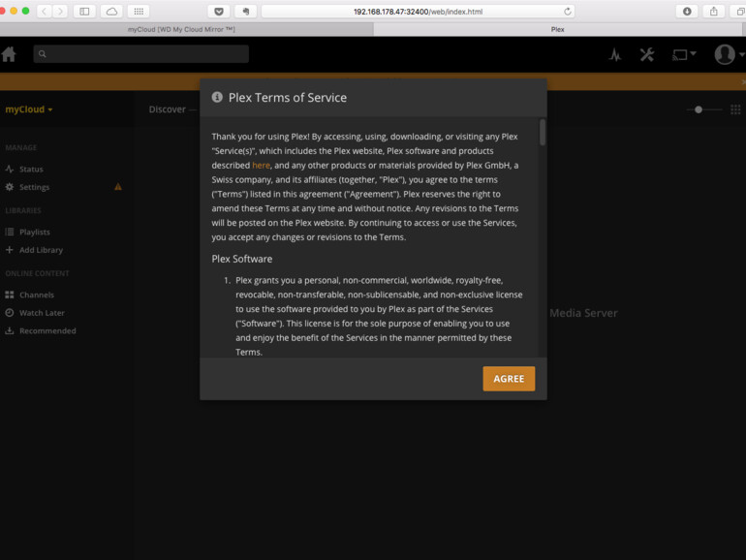
Task: Click the Settings warning triangle icon
Action: click(118, 187)
